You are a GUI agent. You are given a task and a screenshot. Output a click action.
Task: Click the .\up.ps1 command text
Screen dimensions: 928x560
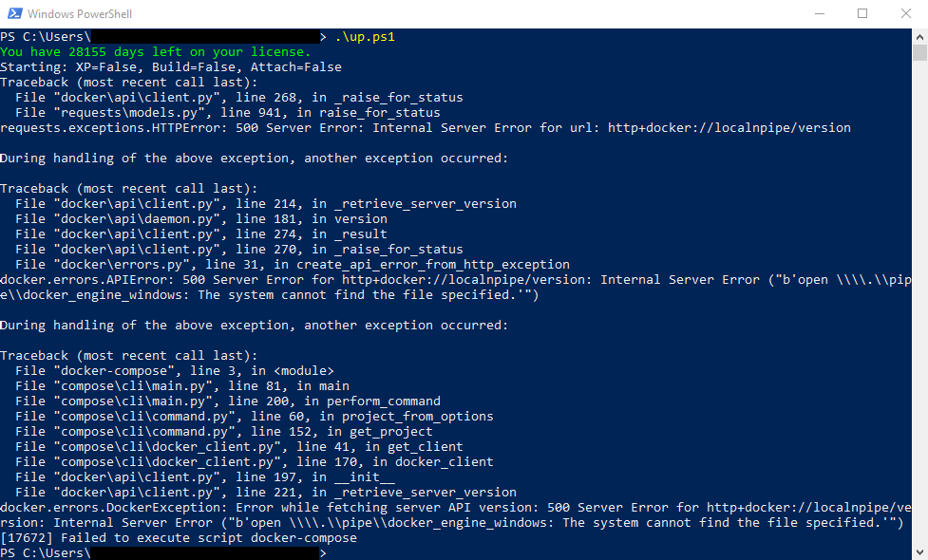tap(365, 37)
